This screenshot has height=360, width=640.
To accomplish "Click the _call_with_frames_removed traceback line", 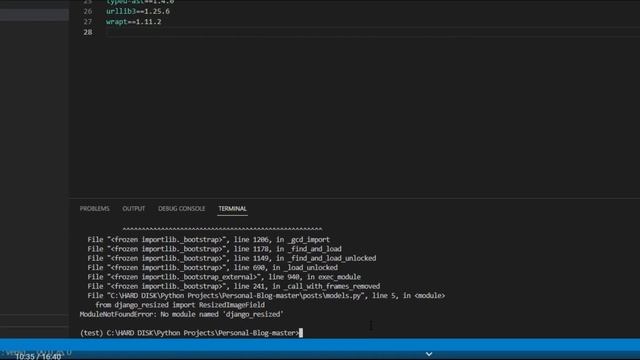I will tap(233, 287).
